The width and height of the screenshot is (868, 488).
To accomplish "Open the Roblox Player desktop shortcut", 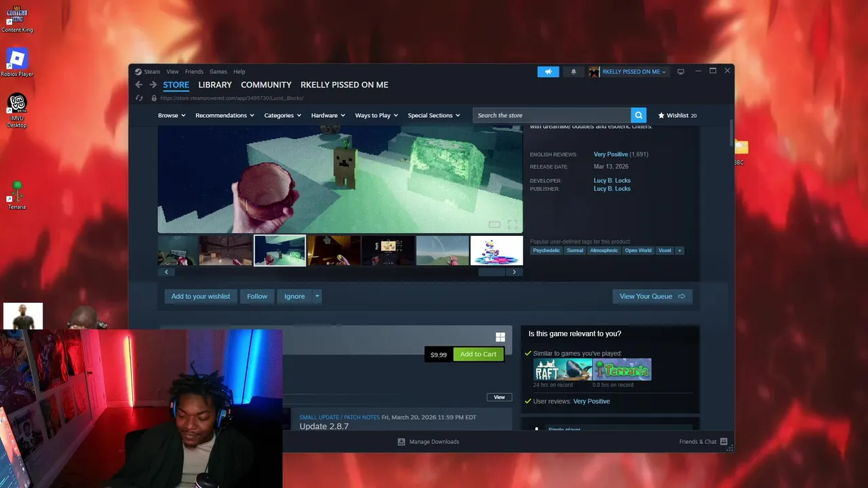I will pyautogui.click(x=17, y=63).
